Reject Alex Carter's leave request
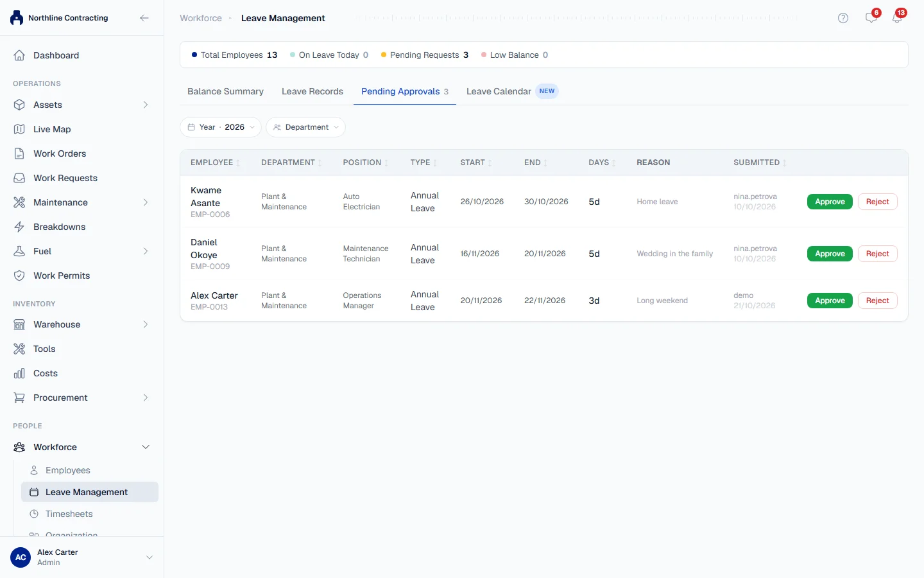Screen dimensions: 924x578 (x=877, y=301)
